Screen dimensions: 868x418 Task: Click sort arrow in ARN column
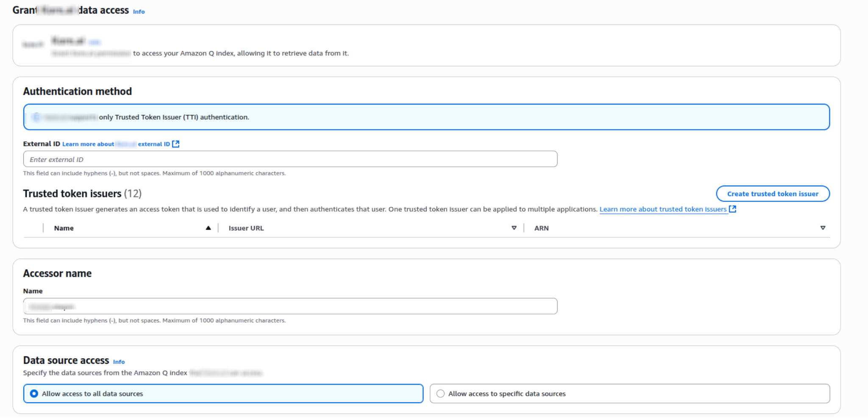[x=823, y=228]
